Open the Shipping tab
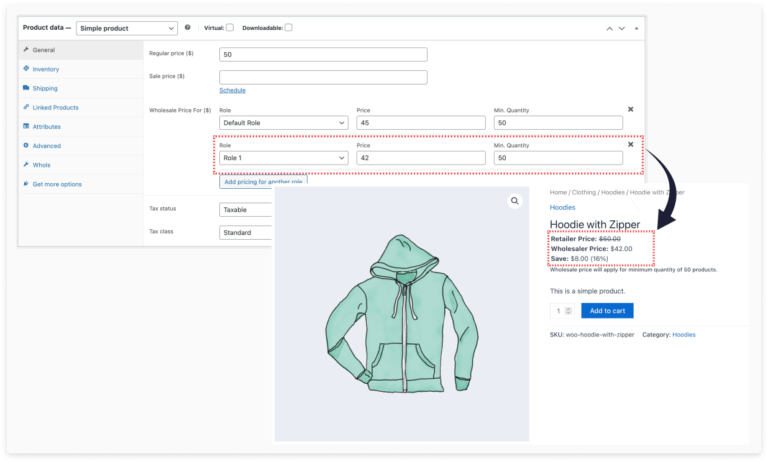Screen dimensions: 768x462 (81, 88)
